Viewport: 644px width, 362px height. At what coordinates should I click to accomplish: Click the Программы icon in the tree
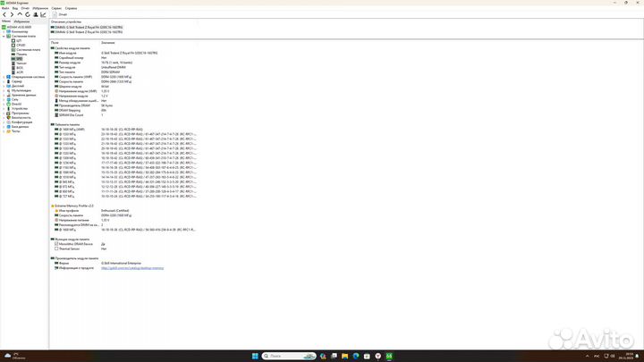[8, 113]
